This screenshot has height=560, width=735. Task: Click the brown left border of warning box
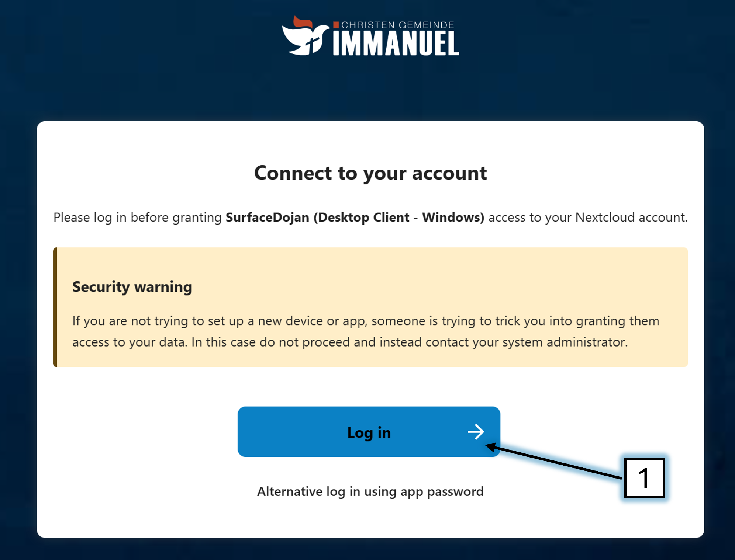click(x=55, y=307)
